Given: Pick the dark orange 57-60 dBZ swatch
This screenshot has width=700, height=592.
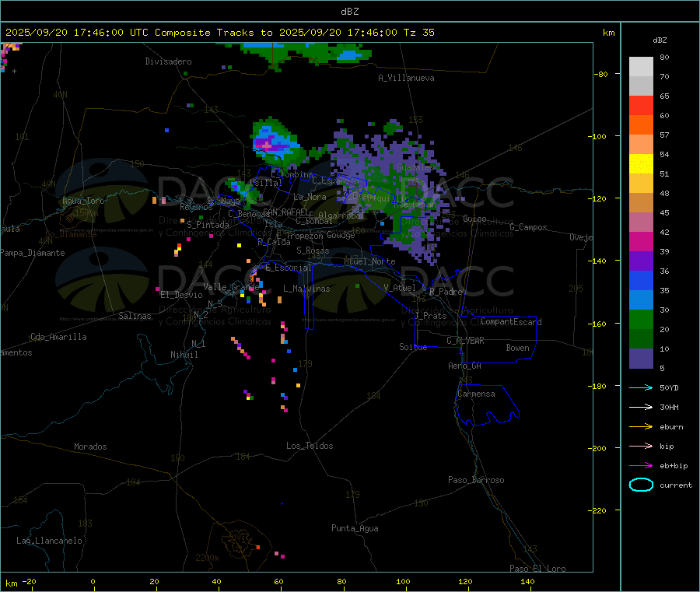Looking at the screenshot, I should pyautogui.click(x=641, y=125).
